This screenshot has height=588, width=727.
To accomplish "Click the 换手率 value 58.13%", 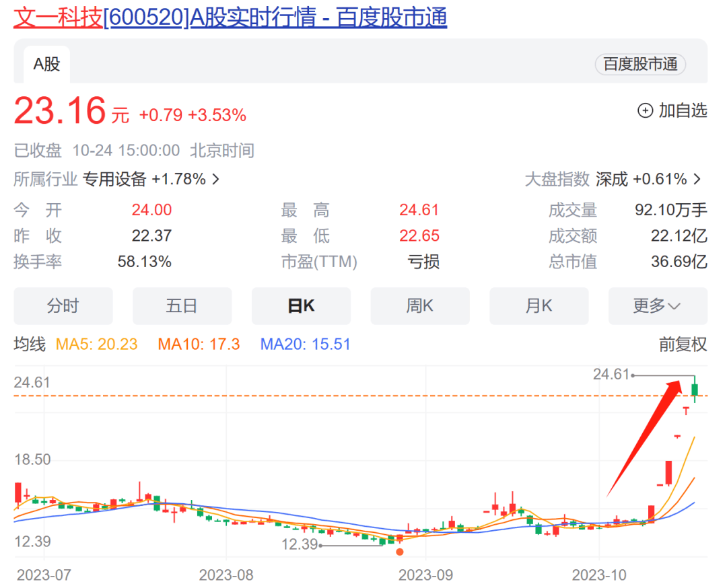I will coord(144,262).
